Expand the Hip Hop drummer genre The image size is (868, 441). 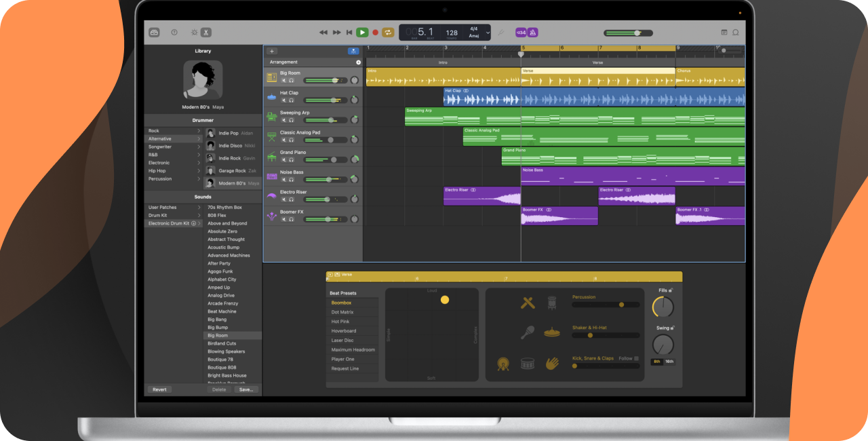[x=199, y=171]
